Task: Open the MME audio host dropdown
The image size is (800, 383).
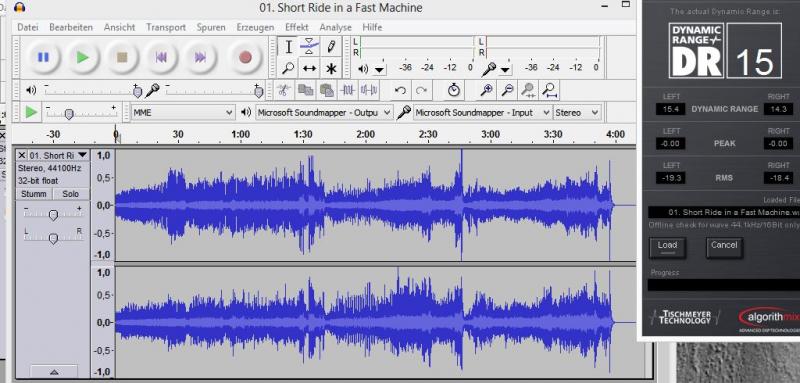Action: pos(183,113)
